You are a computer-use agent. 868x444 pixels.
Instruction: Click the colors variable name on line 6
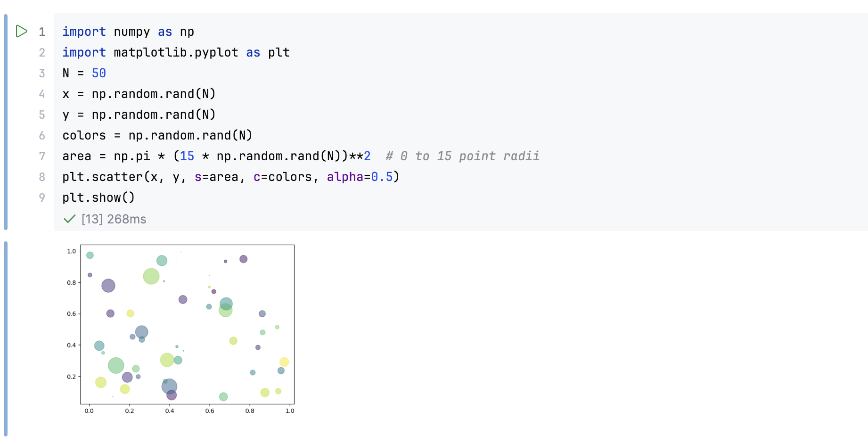point(84,136)
